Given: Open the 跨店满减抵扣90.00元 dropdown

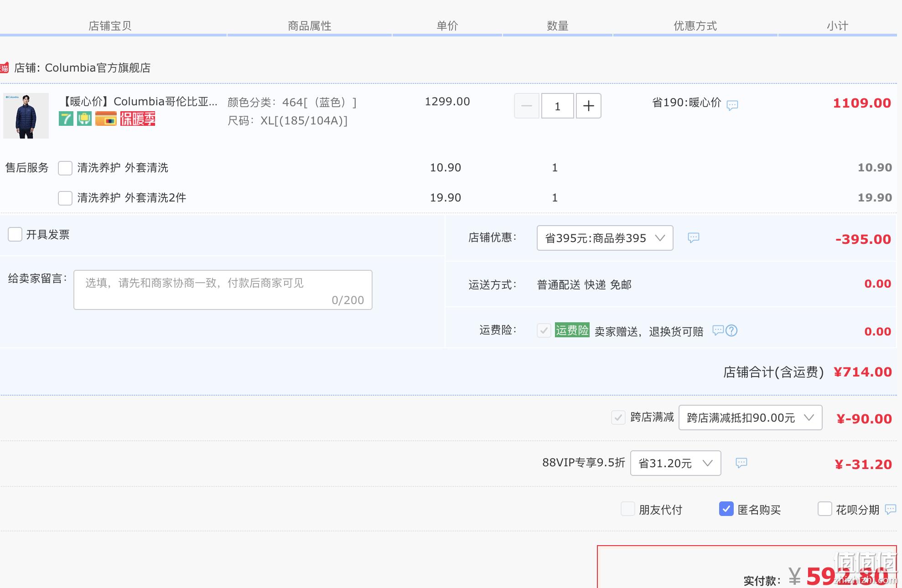Looking at the screenshot, I should [x=751, y=418].
